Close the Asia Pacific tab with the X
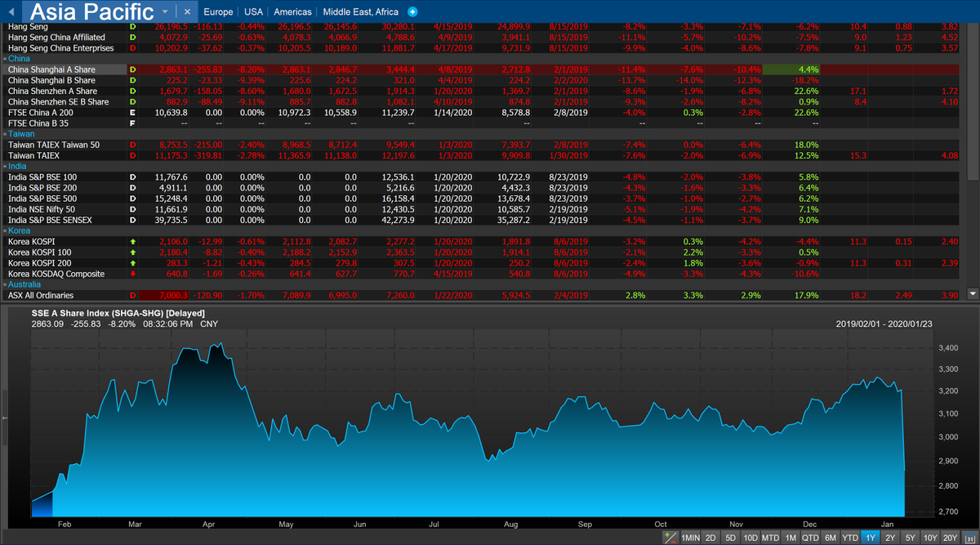Screen dimensions: 980x545 [187, 12]
